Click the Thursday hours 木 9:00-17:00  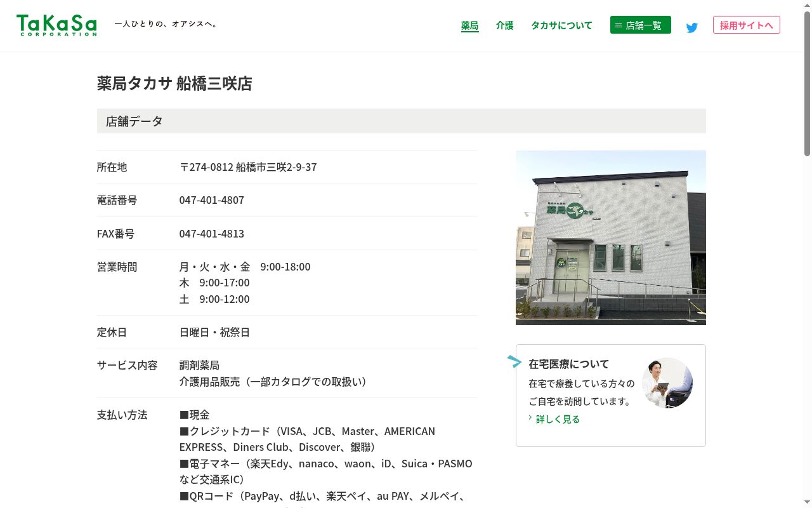(x=214, y=283)
